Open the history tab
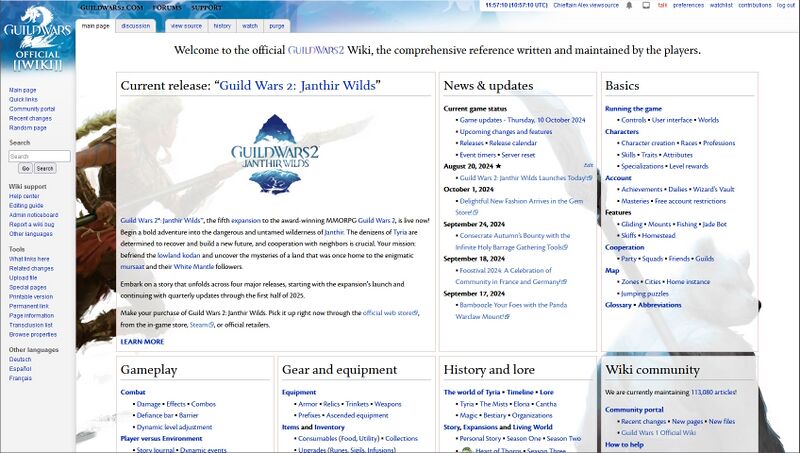800x453 pixels. click(x=222, y=26)
